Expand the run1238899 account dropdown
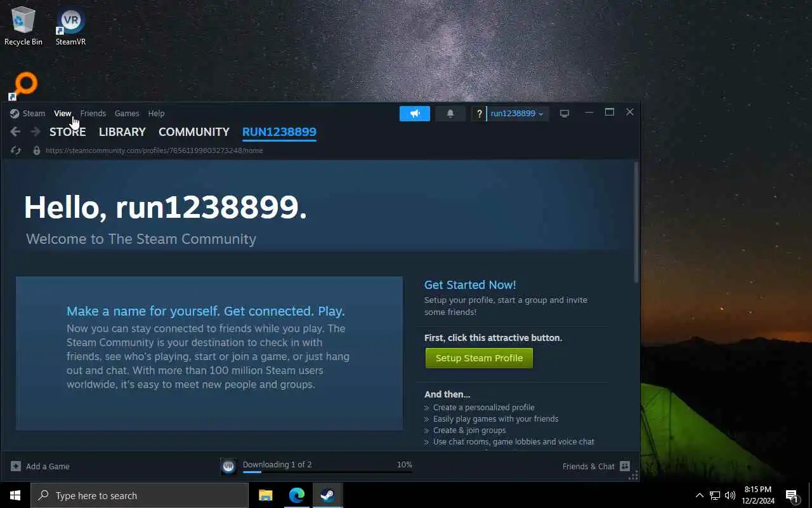 [x=517, y=114]
